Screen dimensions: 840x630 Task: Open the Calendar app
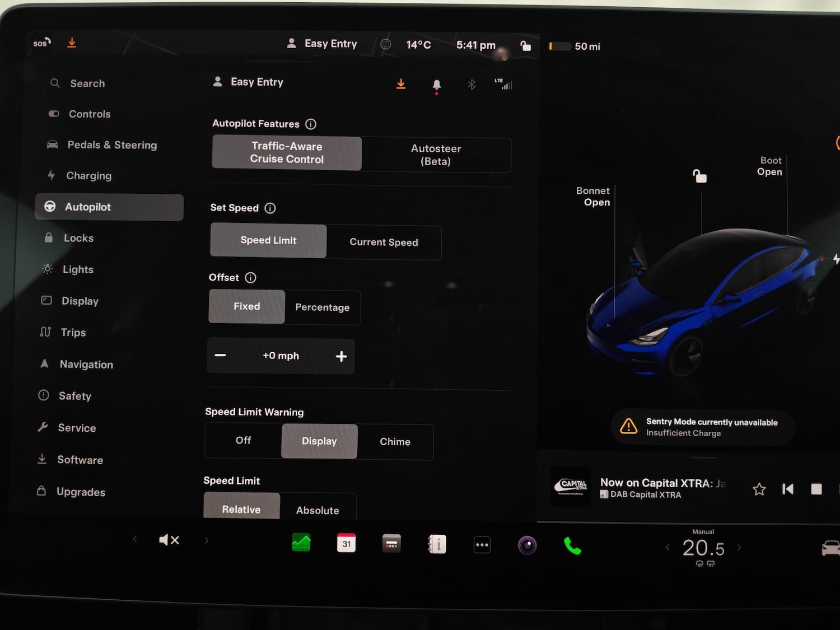point(346,542)
